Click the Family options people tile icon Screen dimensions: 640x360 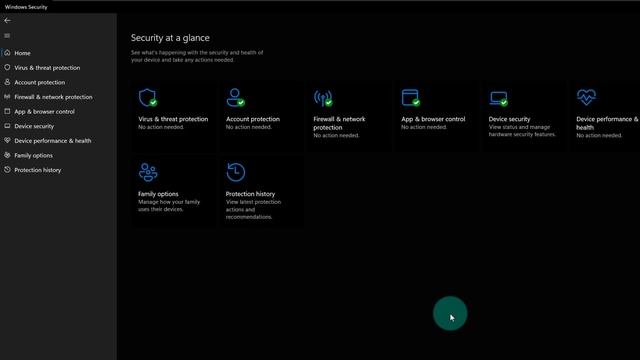pos(148,172)
